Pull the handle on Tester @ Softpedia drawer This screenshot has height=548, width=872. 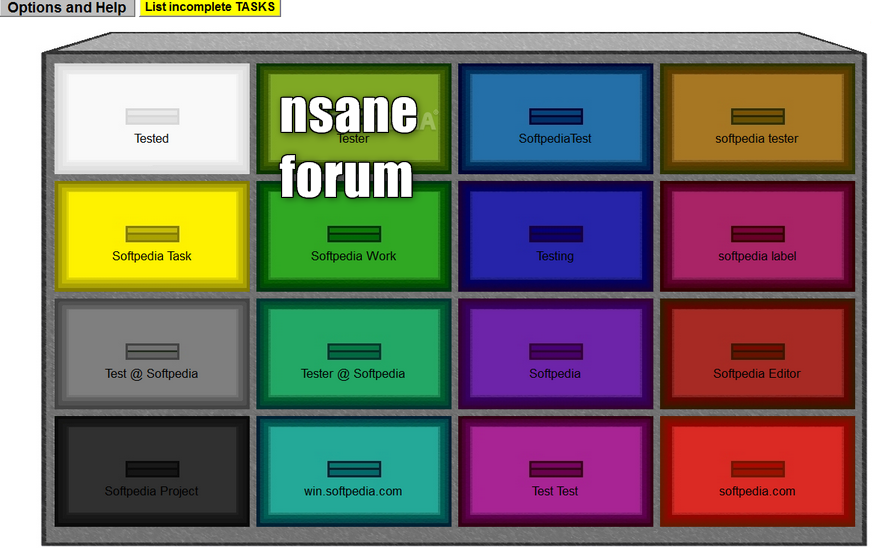click(x=354, y=352)
